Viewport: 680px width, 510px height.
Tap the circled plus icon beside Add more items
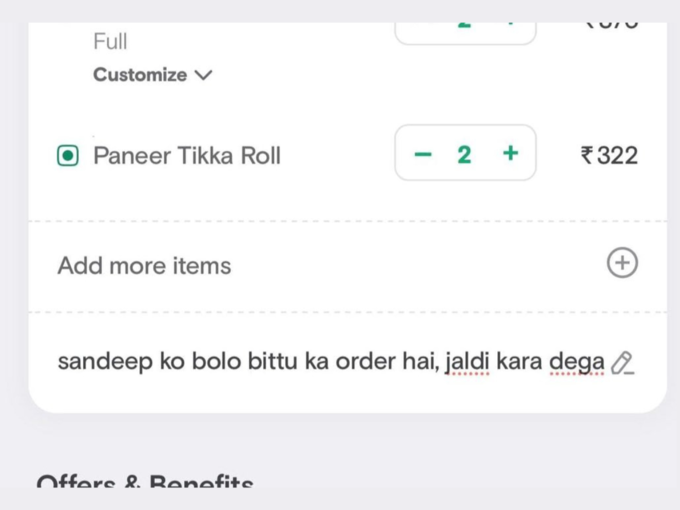(622, 263)
